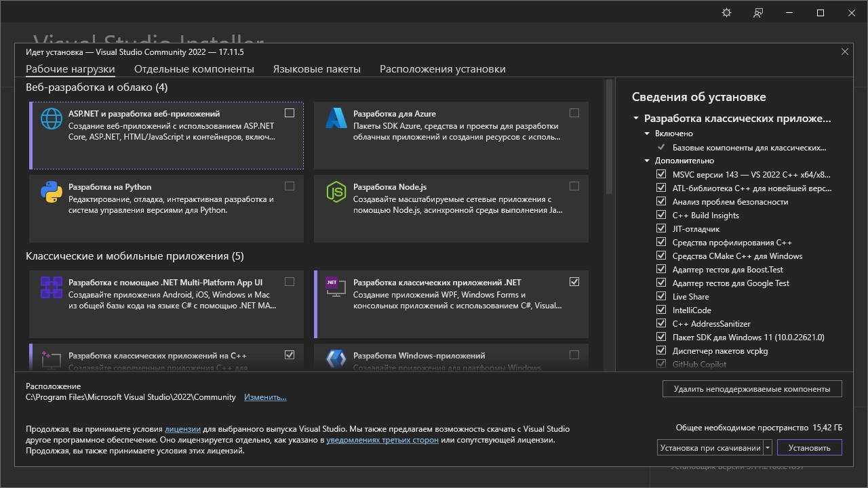Click the Python workload icon

click(x=52, y=192)
